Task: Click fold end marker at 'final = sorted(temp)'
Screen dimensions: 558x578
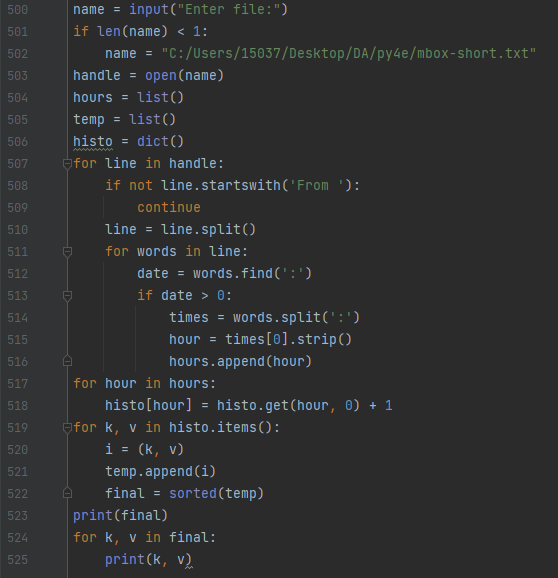Action: (67, 493)
